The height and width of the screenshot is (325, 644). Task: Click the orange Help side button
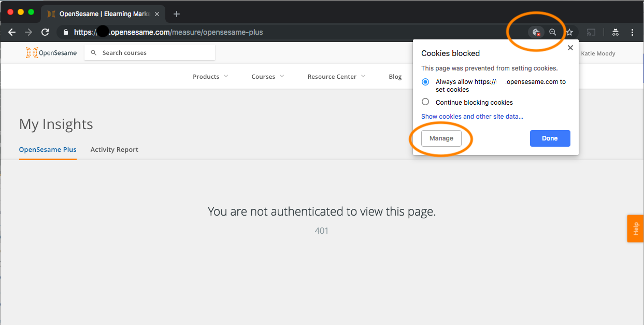[x=635, y=229]
